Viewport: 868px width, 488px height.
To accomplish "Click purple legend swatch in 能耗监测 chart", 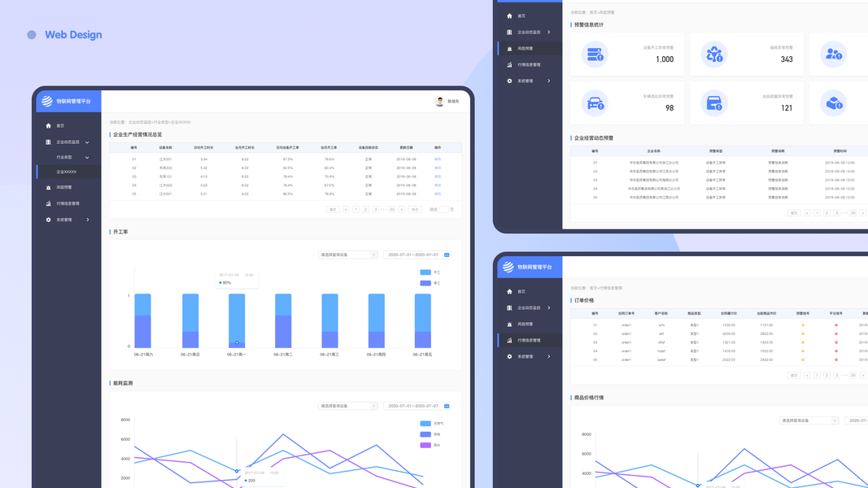I will tap(425, 445).
